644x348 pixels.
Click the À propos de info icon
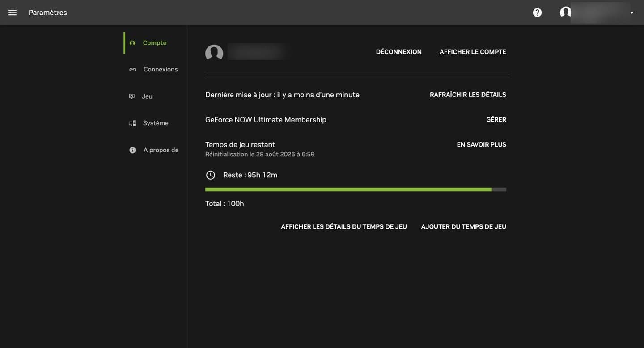(132, 150)
